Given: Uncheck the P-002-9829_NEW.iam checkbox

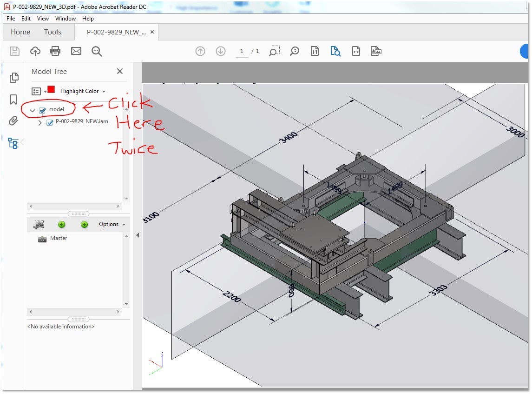Looking at the screenshot, I should coord(50,123).
